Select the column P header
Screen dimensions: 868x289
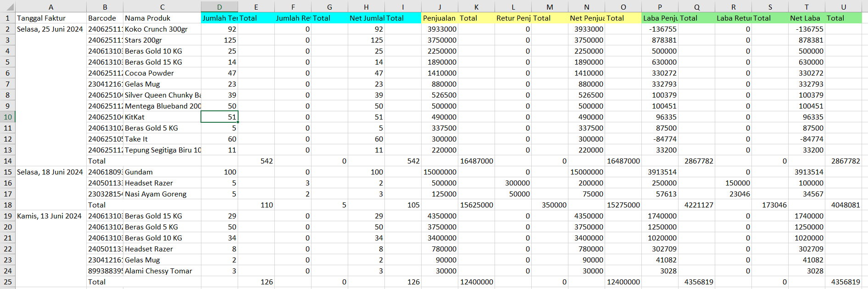(x=660, y=7)
